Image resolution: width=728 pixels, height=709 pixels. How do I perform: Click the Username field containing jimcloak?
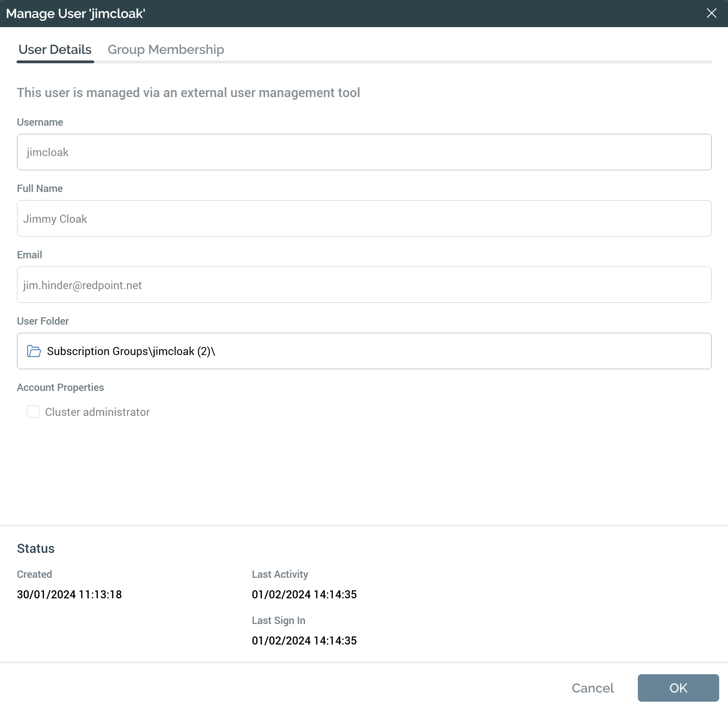click(364, 152)
